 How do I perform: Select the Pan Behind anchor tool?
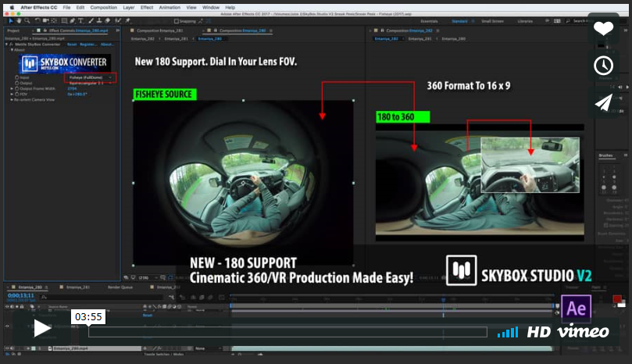point(54,20)
